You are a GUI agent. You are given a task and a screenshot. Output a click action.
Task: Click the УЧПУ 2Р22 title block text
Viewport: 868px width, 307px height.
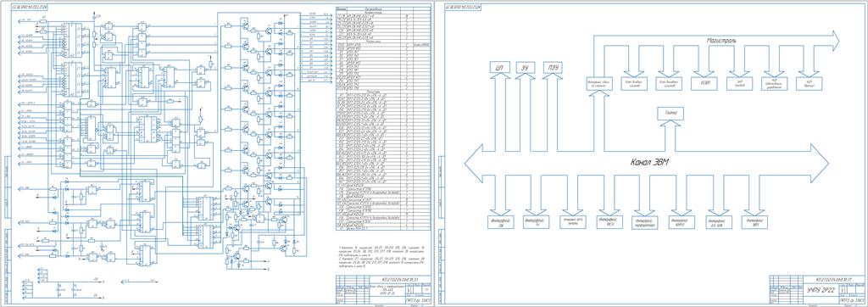point(820,289)
